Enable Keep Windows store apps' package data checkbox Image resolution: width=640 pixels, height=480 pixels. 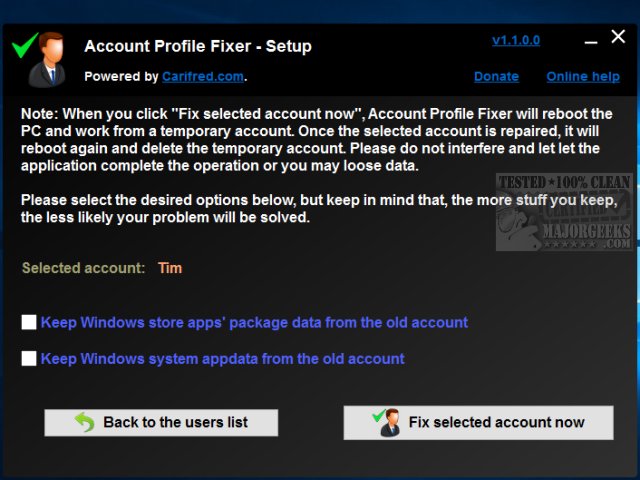pyautogui.click(x=29, y=323)
